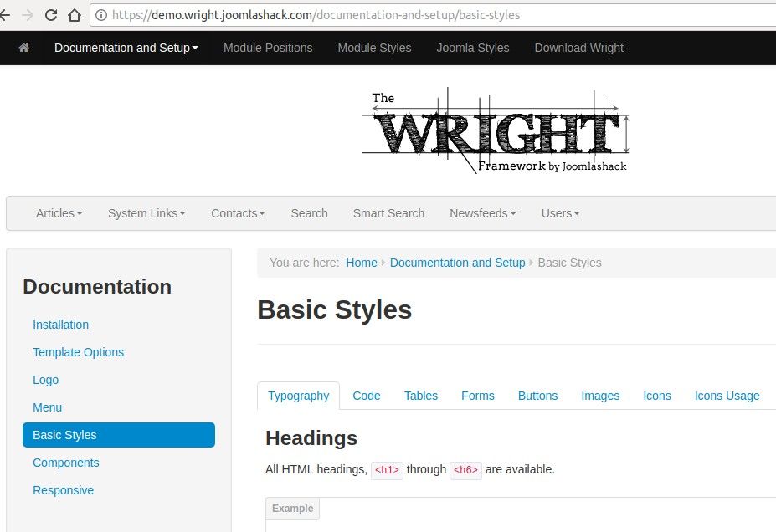The image size is (776, 532).
Task: Click the browser reload button
Action: click(x=51, y=15)
